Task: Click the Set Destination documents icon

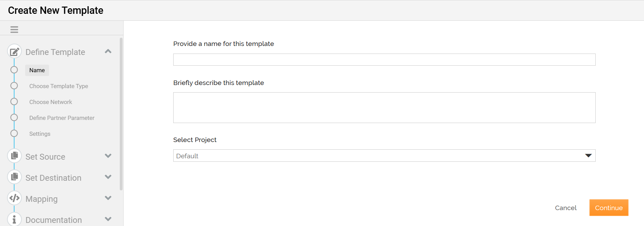Action: click(14, 177)
